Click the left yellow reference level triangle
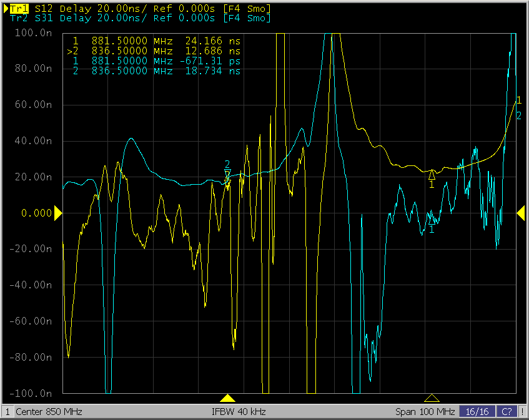The height and width of the screenshot is (420, 529). (58, 213)
